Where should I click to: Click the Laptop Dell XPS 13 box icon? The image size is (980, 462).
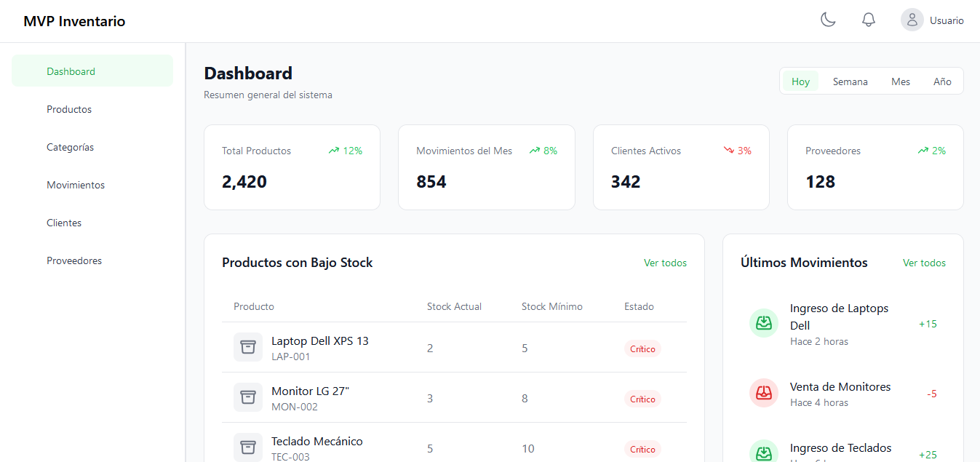click(248, 347)
